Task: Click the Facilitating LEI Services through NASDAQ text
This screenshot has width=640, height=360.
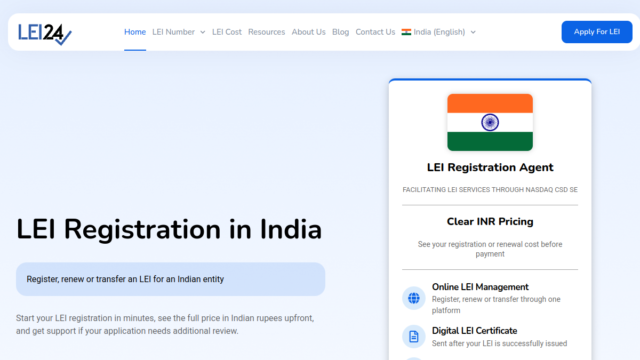Action: (490, 190)
